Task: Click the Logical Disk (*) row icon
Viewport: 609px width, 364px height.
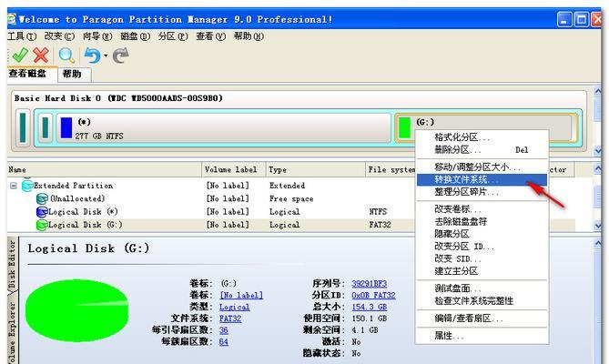Action: (42, 212)
